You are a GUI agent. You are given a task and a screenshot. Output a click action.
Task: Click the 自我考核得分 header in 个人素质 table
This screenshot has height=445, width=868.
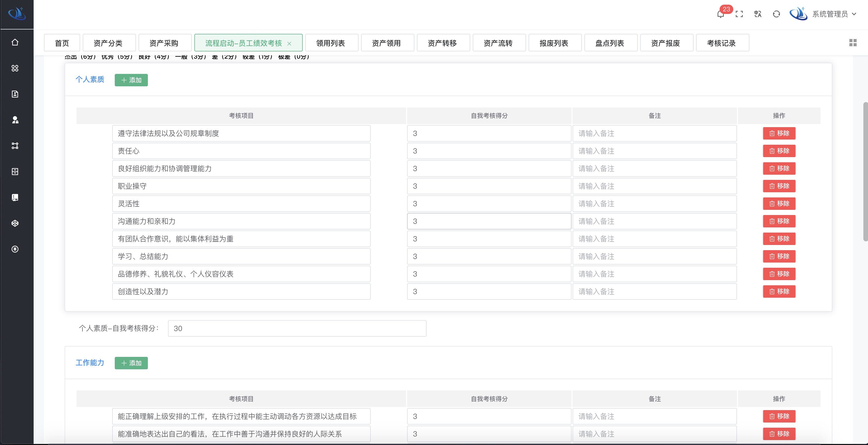[489, 116]
